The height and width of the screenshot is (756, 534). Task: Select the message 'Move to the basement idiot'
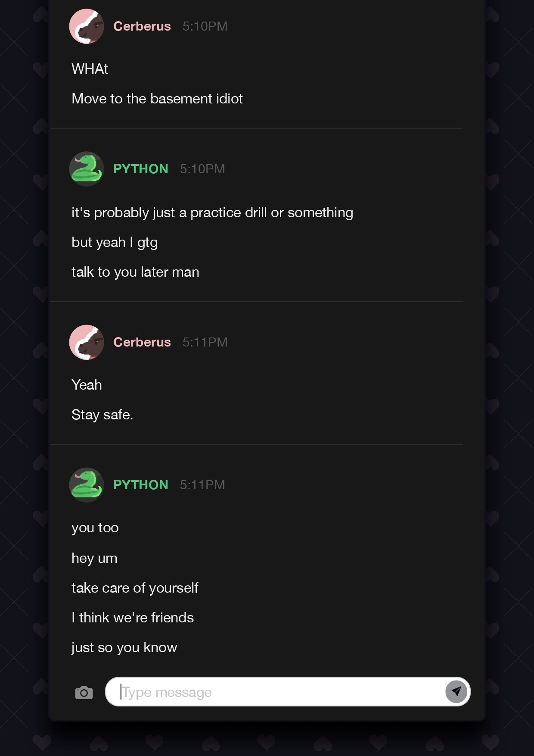(x=157, y=99)
